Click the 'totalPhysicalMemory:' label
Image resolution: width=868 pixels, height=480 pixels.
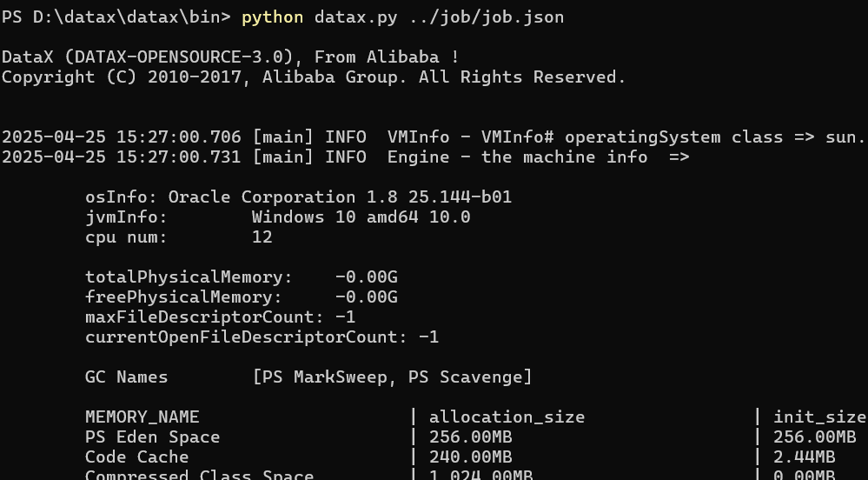click(189, 277)
